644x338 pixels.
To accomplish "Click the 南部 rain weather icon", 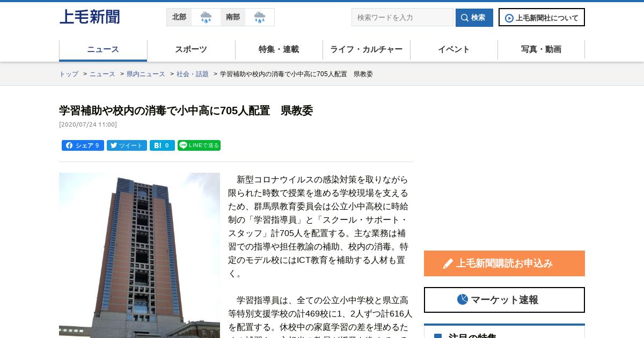I will coord(260,17).
